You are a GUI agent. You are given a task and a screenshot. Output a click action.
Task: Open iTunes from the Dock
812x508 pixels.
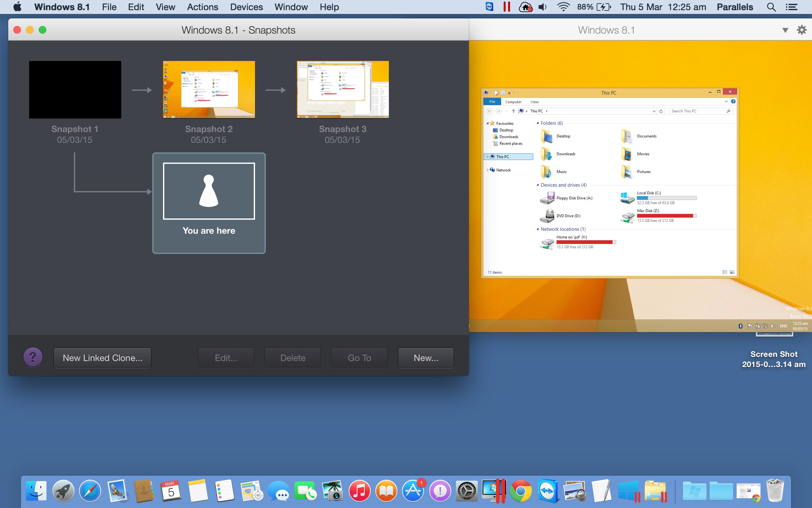pos(359,491)
